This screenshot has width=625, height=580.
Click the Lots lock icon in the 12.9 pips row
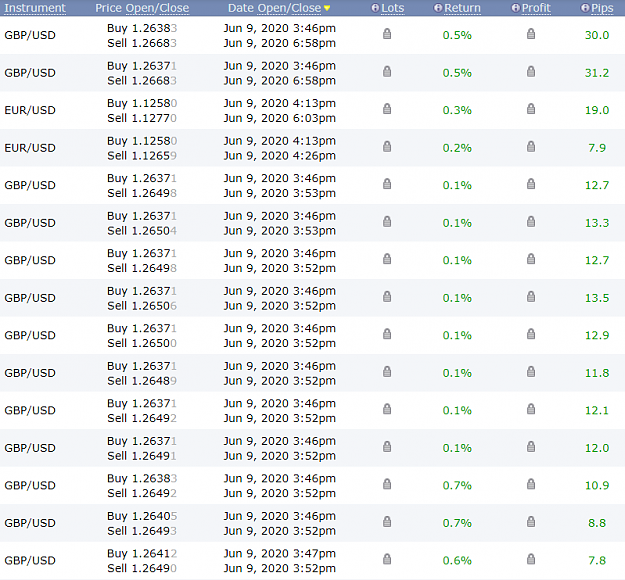pos(387,334)
